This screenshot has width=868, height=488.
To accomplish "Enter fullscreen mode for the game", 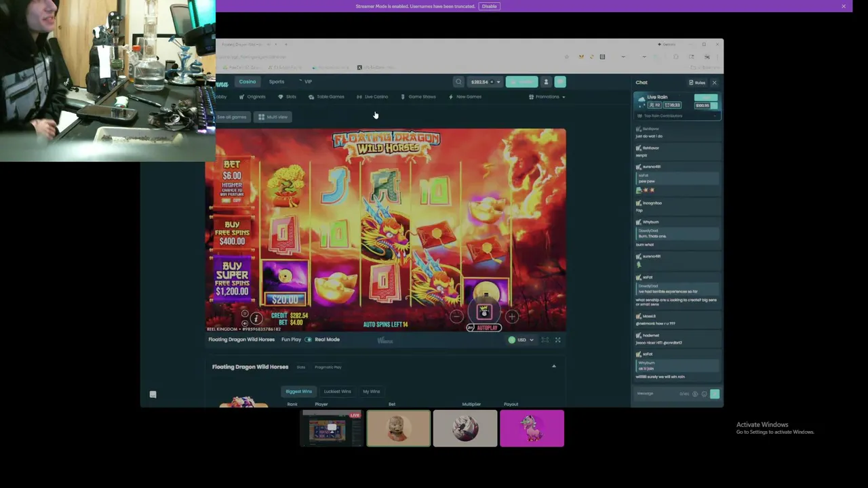I will click(558, 340).
